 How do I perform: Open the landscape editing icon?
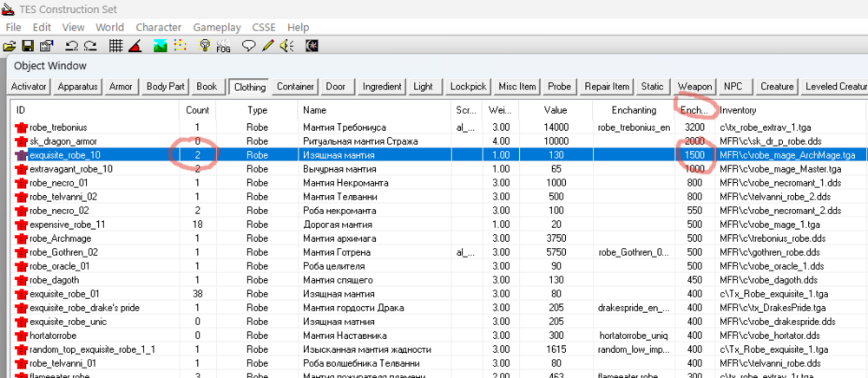coord(159,45)
